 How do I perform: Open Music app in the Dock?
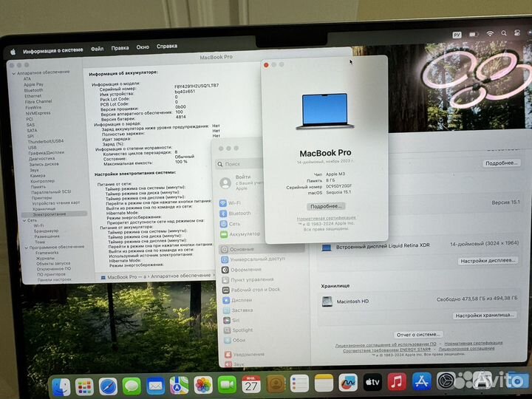[x=397, y=382]
